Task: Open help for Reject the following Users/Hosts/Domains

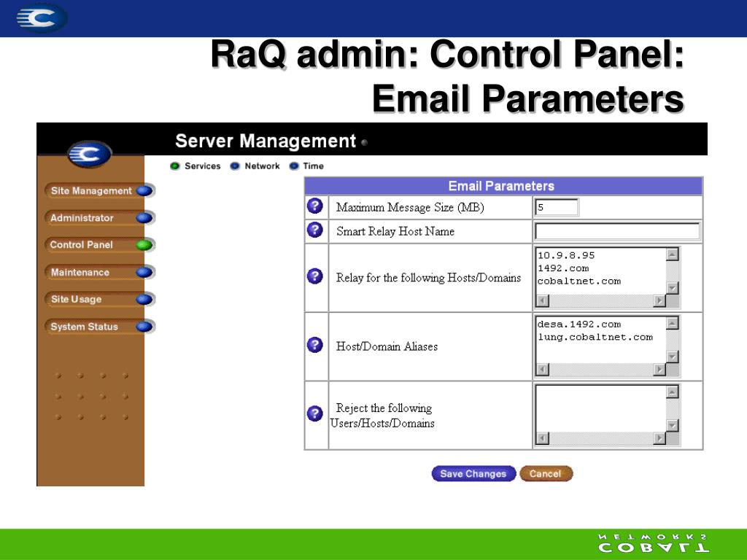Action: coord(315,413)
